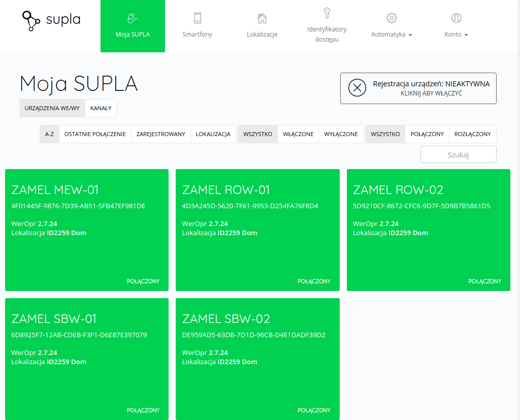Filter devices by ROZŁĄCZONY

point(473,134)
